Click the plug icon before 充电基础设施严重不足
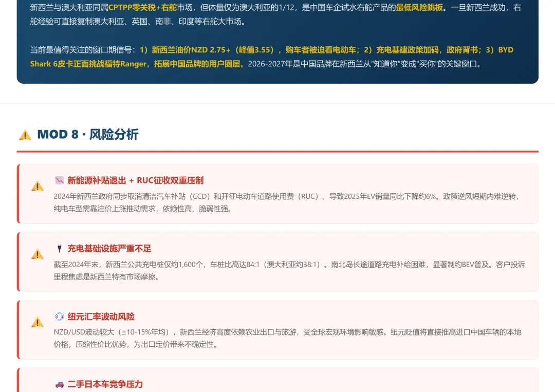Image resolution: width=555 pixels, height=392 pixels. 60,248
